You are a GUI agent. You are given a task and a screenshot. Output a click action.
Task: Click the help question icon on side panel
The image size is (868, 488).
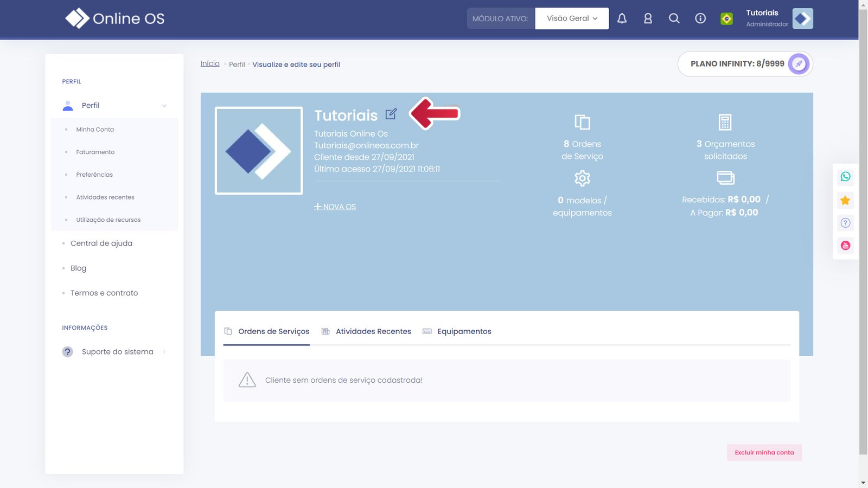tap(845, 223)
